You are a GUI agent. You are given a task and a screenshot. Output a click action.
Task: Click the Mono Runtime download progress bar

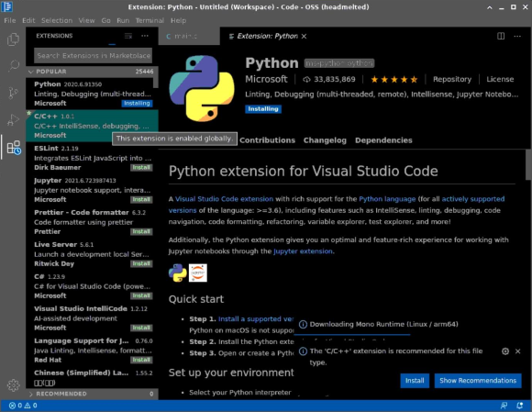pyautogui.click(x=352, y=335)
